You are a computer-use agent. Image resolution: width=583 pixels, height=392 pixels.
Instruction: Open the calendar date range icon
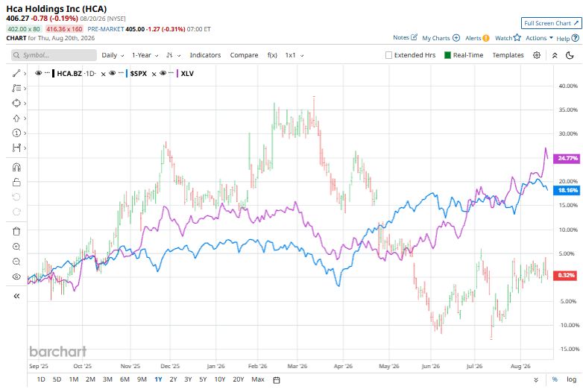[x=277, y=380]
